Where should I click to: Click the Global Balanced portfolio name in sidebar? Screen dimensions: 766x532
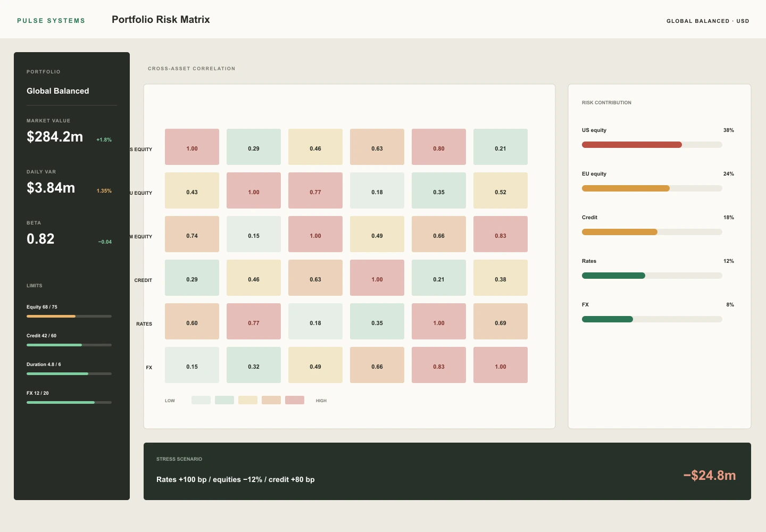coord(58,91)
